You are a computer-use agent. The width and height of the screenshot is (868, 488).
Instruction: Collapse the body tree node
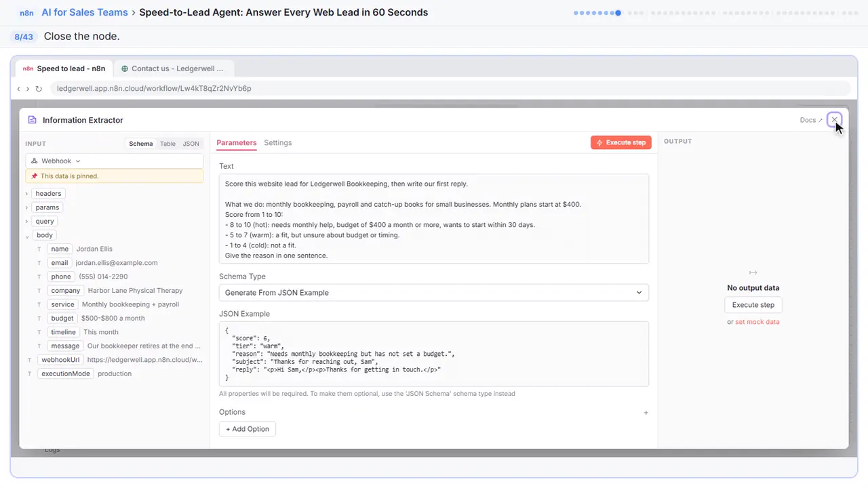(27, 235)
